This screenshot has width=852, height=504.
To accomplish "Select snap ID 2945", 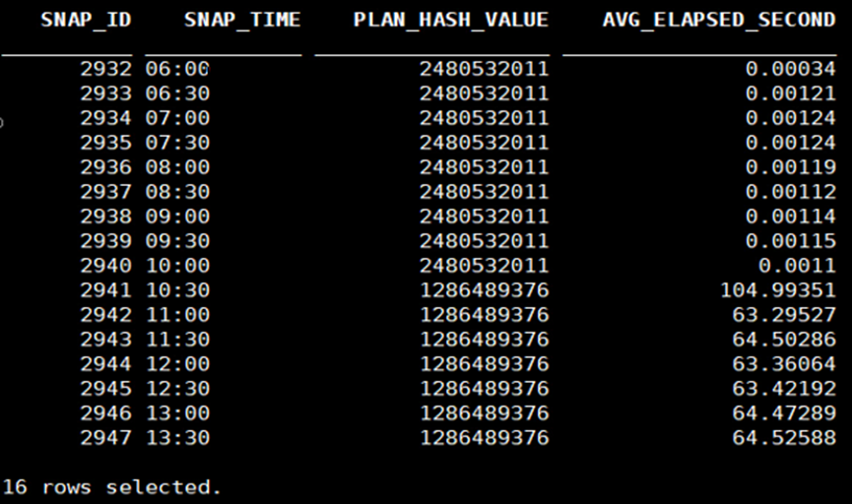I will [x=106, y=389].
